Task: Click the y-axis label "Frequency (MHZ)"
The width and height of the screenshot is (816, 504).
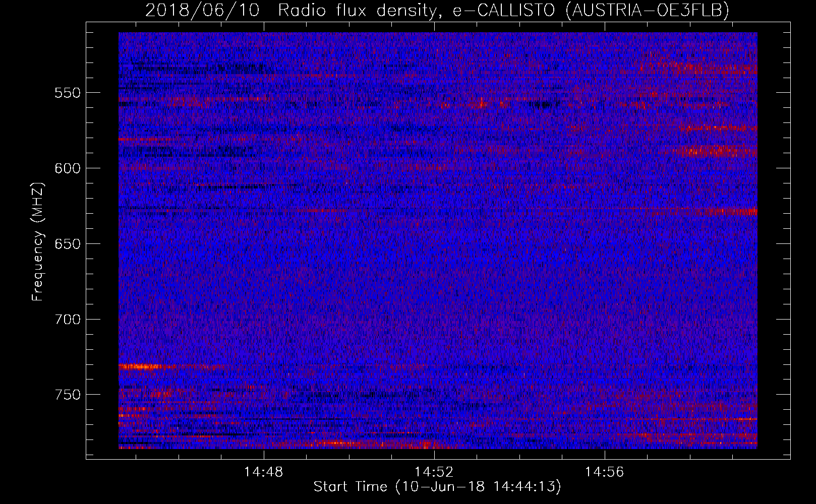Action: tap(38, 242)
